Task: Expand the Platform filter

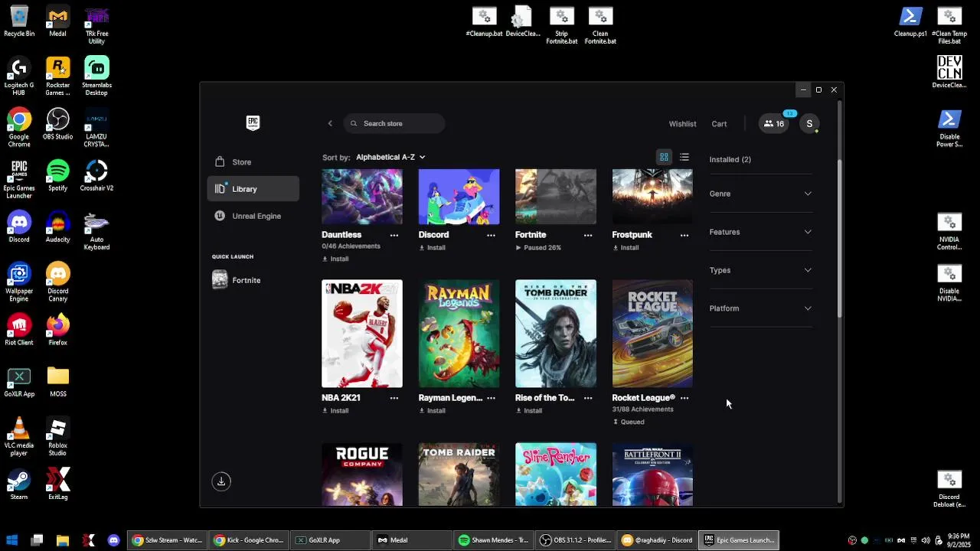Action: tap(760, 308)
